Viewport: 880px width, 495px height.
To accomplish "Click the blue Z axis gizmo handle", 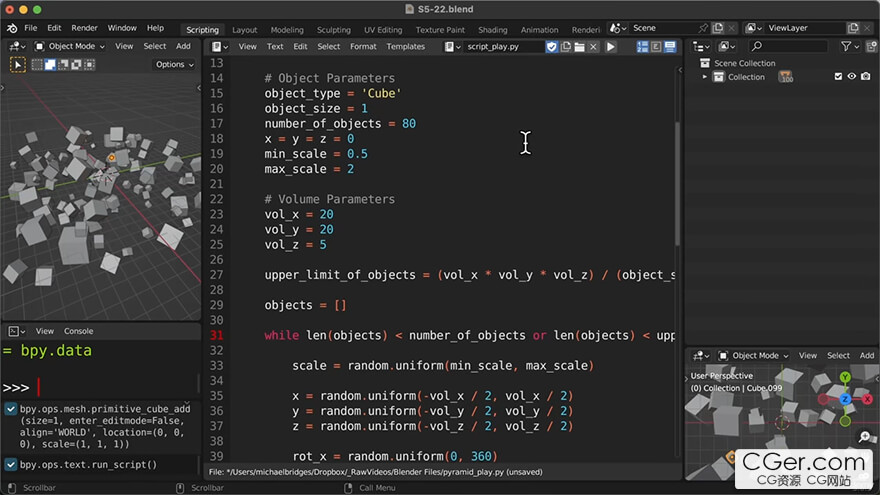I will pos(845,399).
